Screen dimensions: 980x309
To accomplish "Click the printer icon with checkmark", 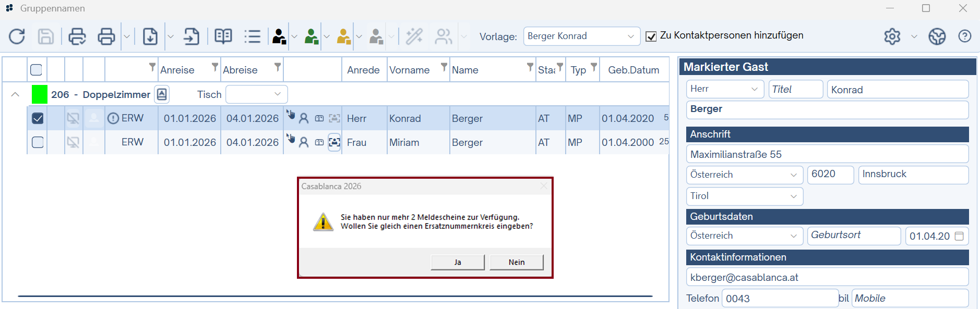I will click(x=77, y=36).
